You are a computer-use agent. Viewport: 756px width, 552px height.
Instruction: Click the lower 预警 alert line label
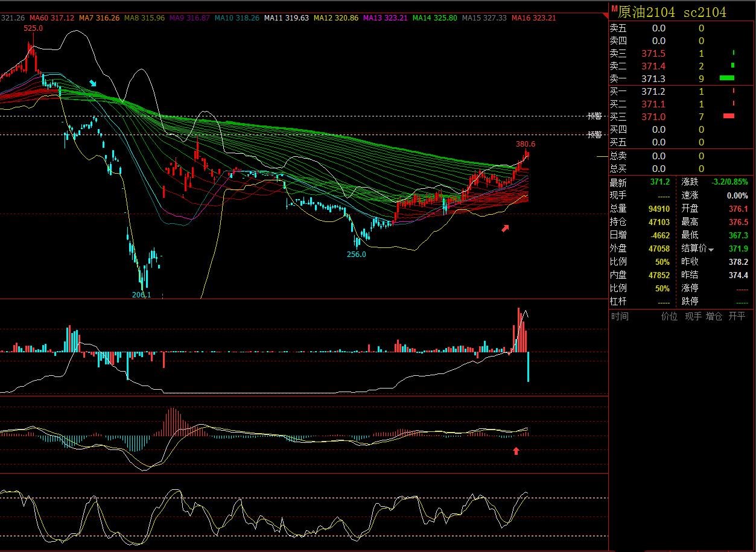[595, 135]
